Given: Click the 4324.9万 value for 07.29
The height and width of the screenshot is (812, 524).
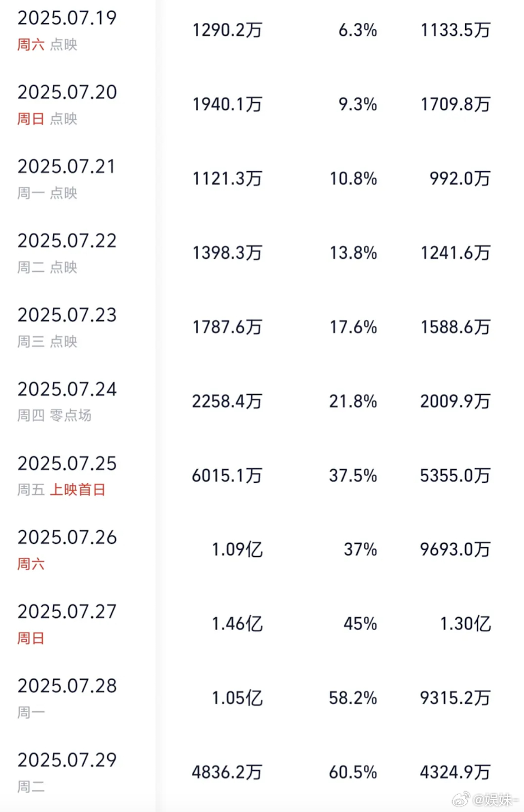Looking at the screenshot, I should tap(455, 772).
